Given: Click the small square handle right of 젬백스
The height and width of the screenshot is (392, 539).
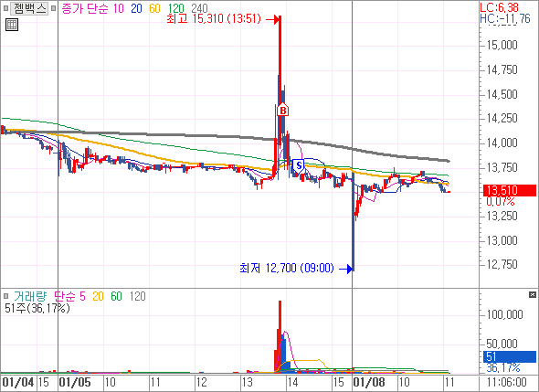Looking at the screenshot, I should 53,8.
